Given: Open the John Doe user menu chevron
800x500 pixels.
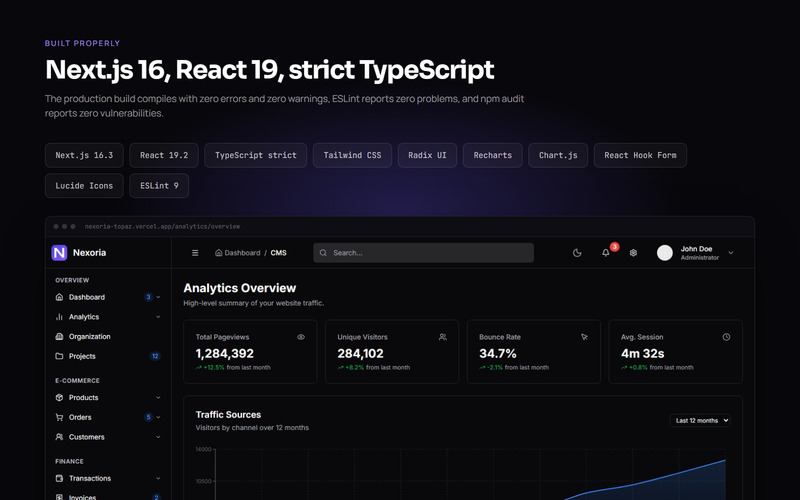Looking at the screenshot, I should tap(731, 253).
